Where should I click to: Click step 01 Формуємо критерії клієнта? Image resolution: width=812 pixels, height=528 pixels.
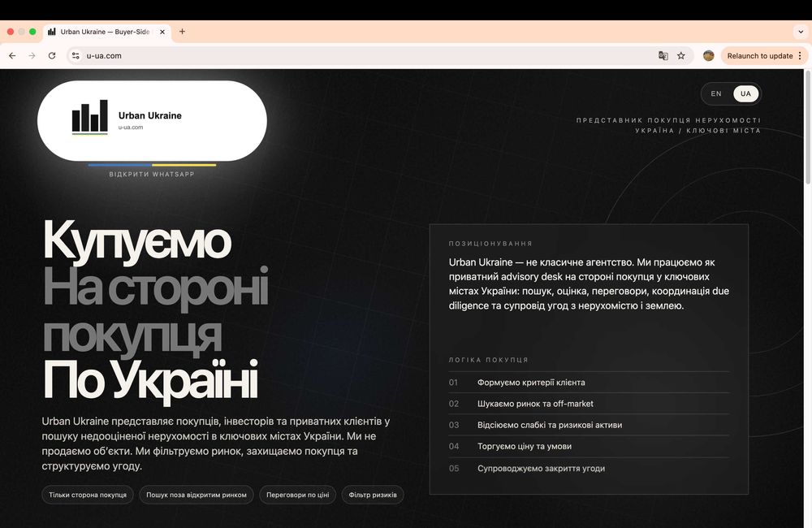[589, 383]
